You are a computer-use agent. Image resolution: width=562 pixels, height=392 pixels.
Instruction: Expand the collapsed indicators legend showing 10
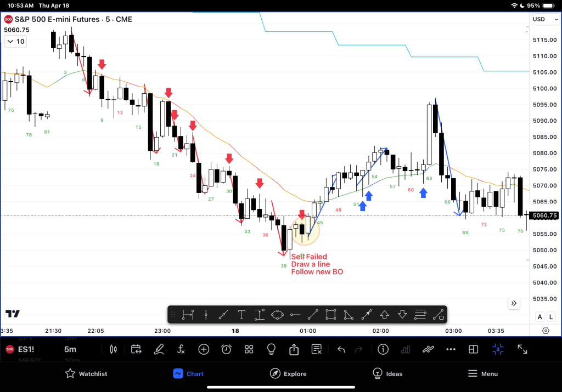(15, 41)
